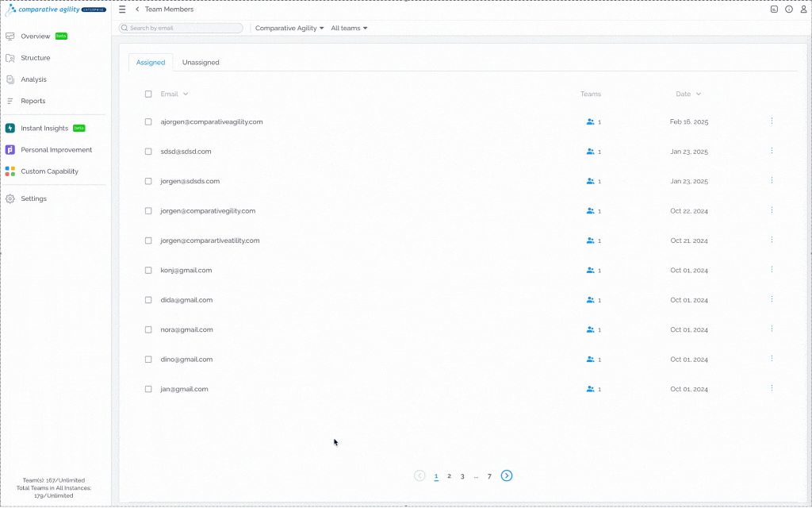This screenshot has height=508, width=812.
Task: Open the All teams dropdown
Action: (x=349, y=28)
